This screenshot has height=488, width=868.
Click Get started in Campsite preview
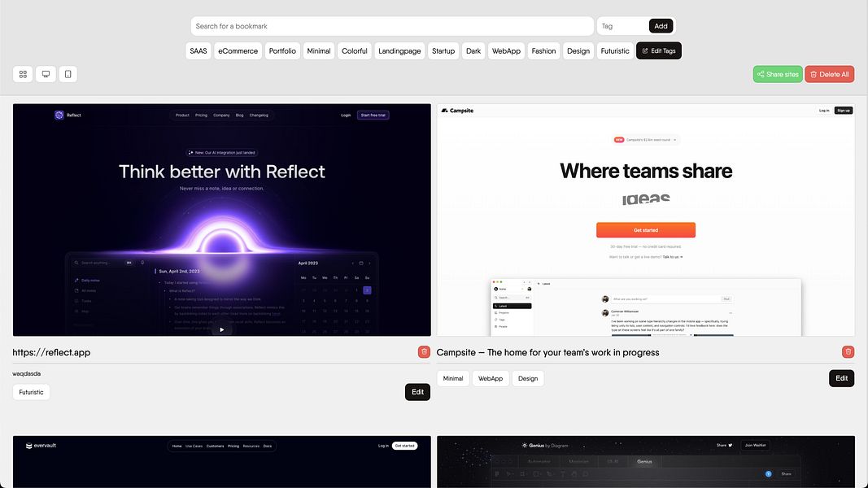(x=645, y=229)
